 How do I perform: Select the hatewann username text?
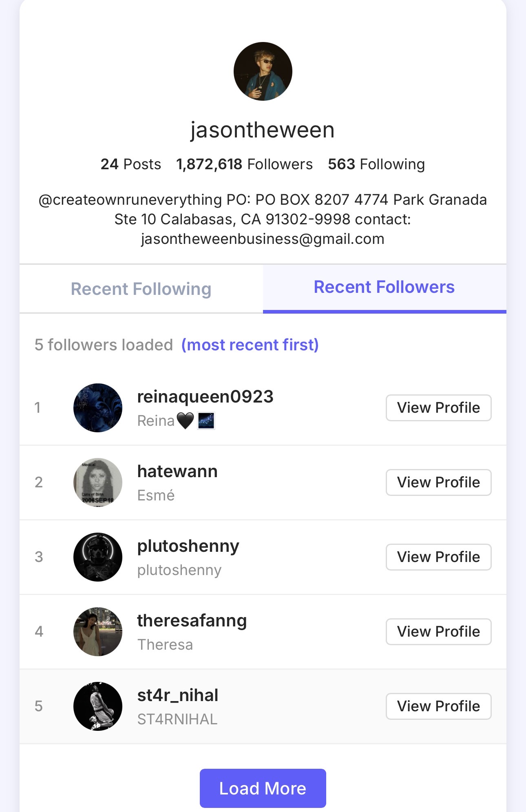click(x=177, y=471)
